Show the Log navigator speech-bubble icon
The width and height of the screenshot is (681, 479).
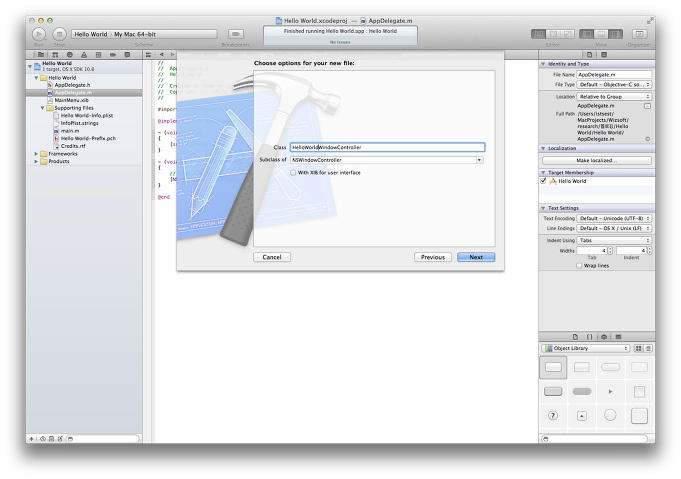tap(127, 55)
